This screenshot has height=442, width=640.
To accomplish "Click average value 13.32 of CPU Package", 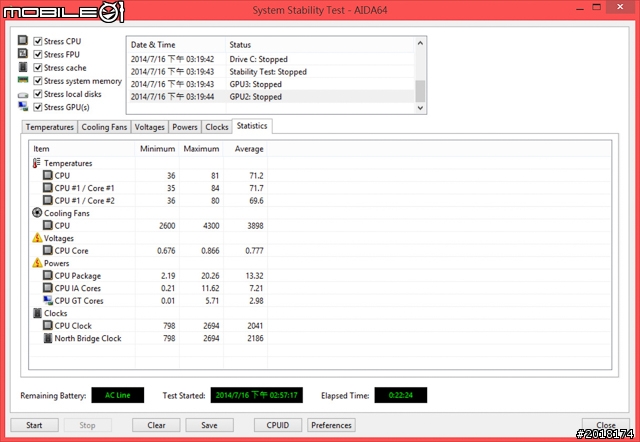I will click(254, 275).
